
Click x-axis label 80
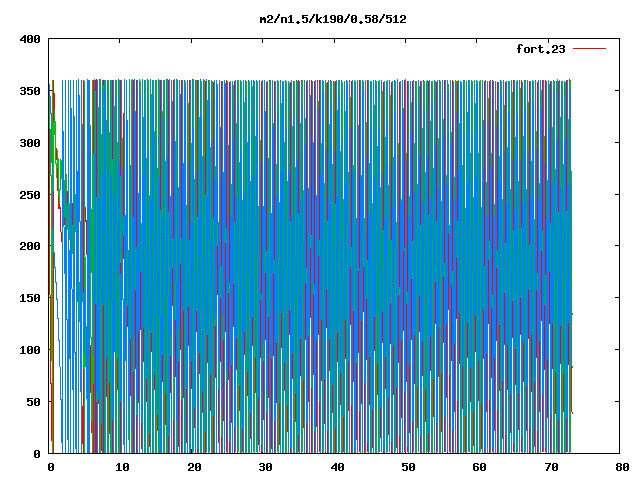click(622, 467)
